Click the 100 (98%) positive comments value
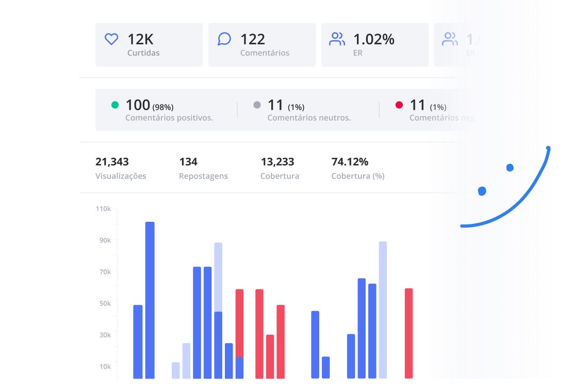The image size is (588, 392). [x=149, y=105]
